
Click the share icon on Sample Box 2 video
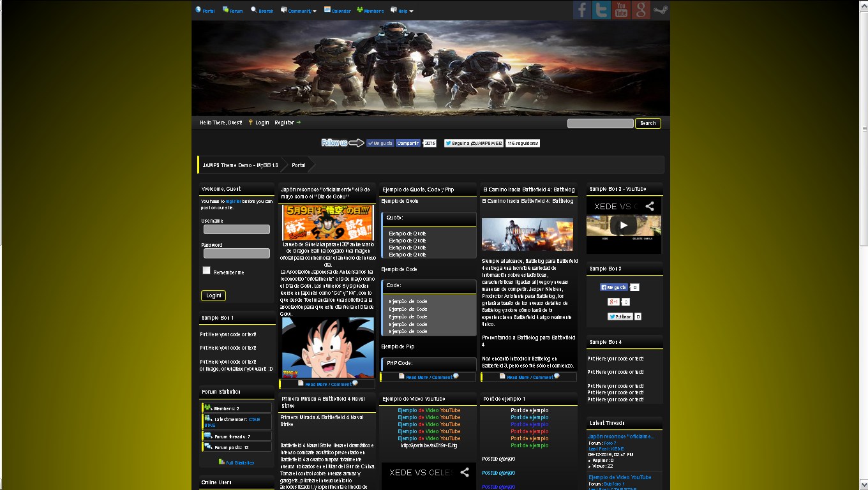650,206
